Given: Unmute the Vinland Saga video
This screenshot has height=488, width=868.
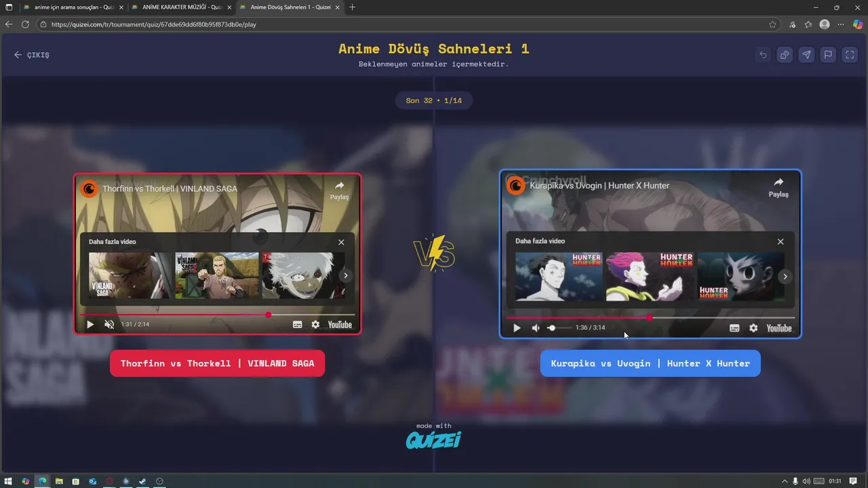Looking at the screenshot, I should [109, 325].
